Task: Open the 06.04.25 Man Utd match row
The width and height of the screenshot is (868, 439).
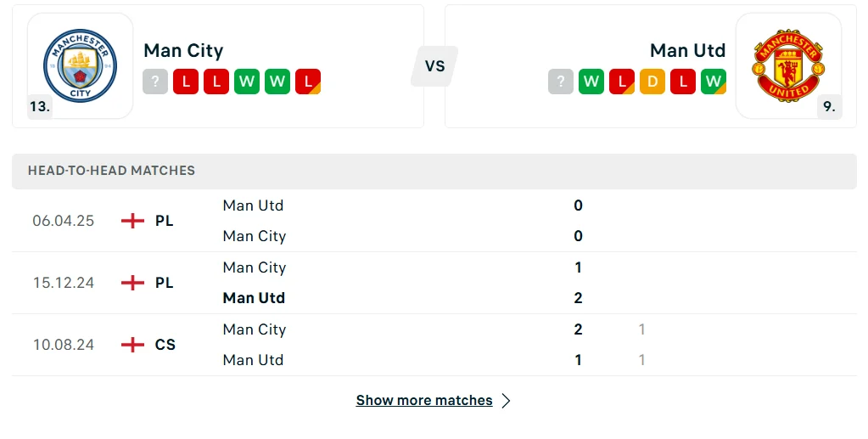Action: pyautogui.click(x=253, y=205)
